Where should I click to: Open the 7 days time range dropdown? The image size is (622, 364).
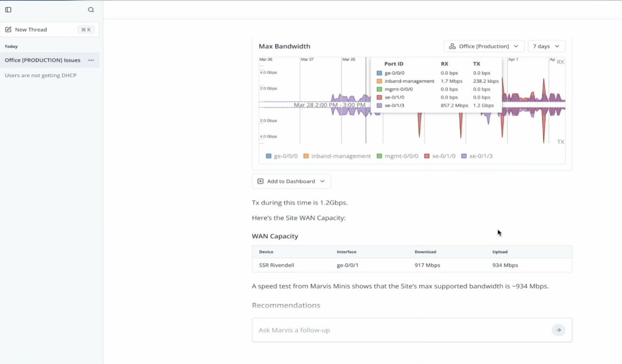click(546, 46)
